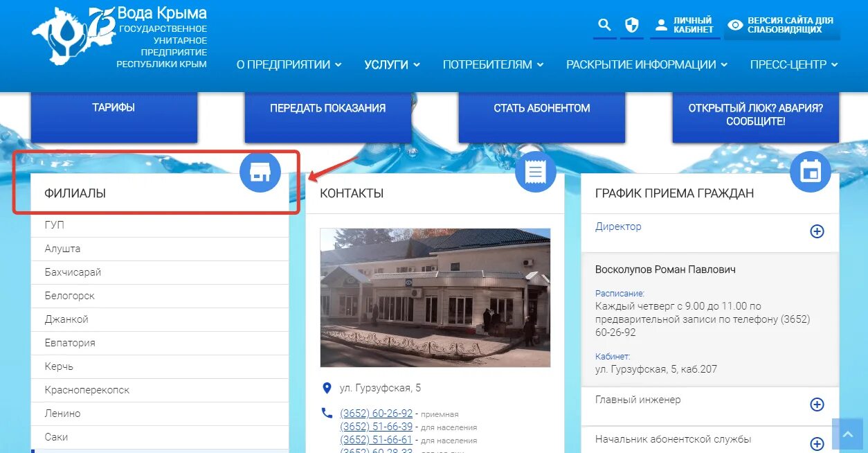The image size is (868, 453).
Task: Expand the О предприятии menu
Action: pyautogui.click(x=289, y=64)
